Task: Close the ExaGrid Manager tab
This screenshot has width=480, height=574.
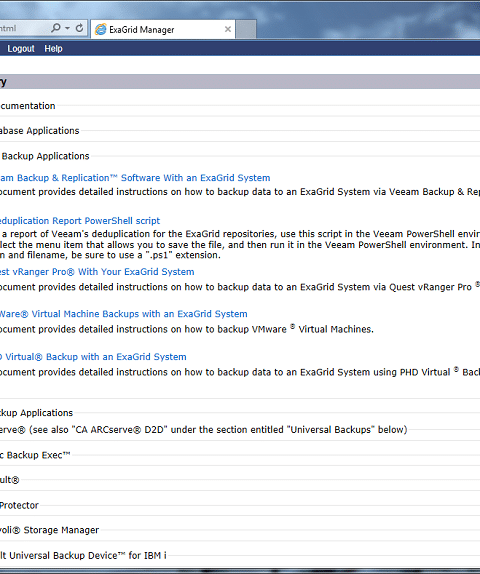Action: click(228, 29)
